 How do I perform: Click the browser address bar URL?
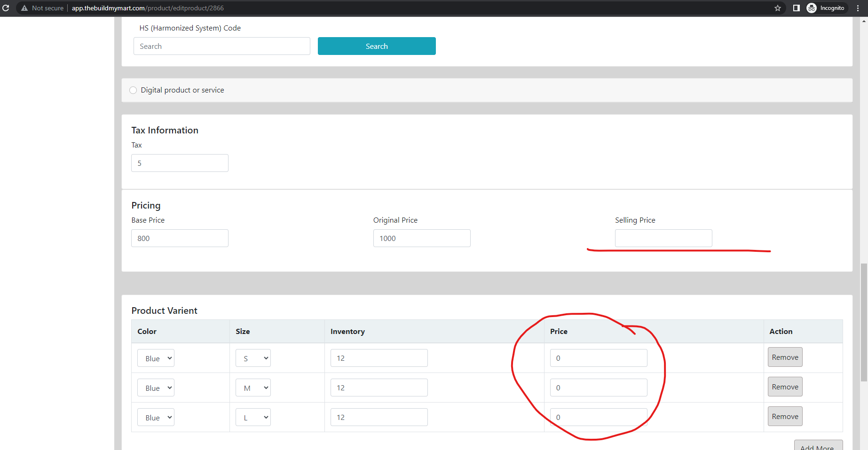pos(148,8)
